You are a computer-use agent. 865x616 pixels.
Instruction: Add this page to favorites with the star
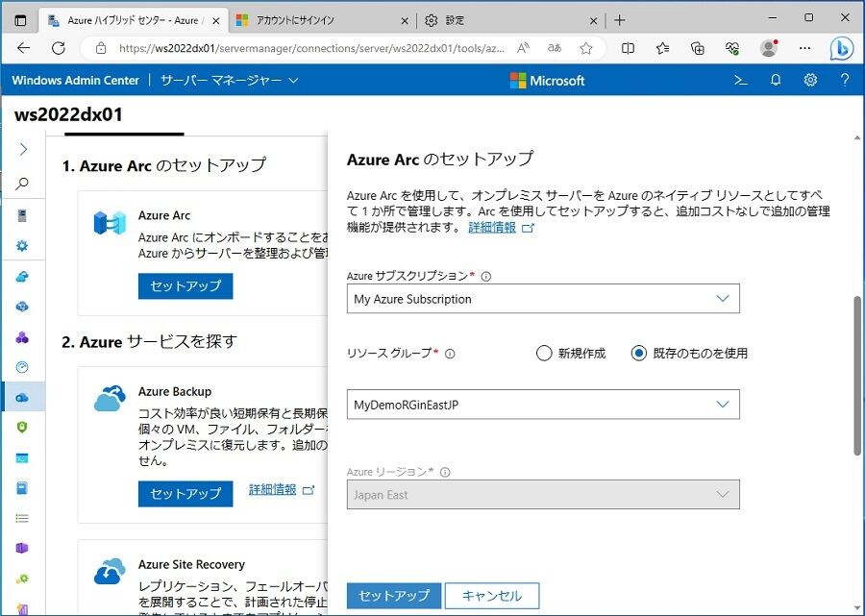click(586, 48)
